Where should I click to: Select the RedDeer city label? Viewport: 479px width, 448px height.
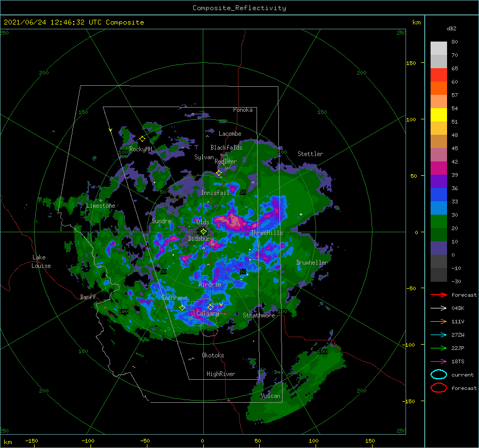pos(226,161)
